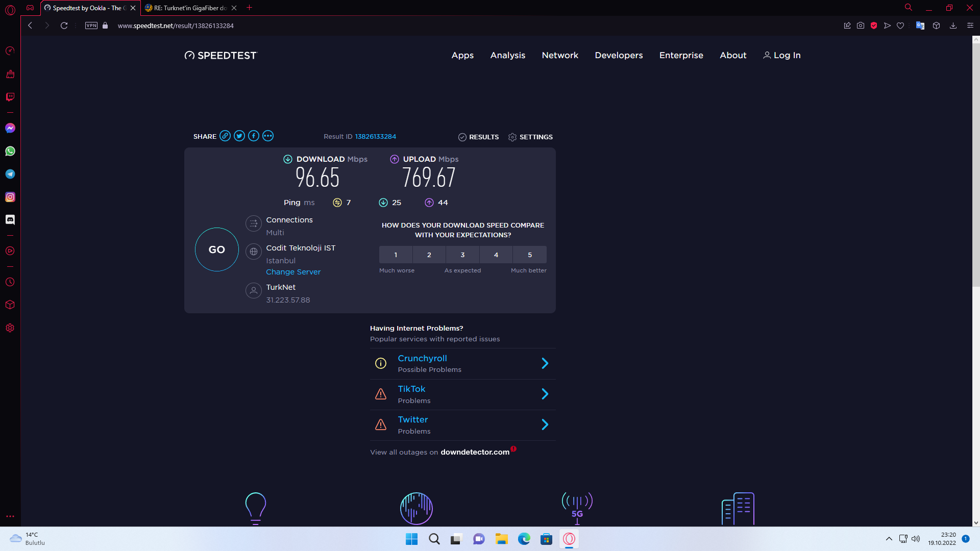Open Easy Setup menu icon in toolbar
The height and width of the screenshot is (551, 980).
[970, 26]
